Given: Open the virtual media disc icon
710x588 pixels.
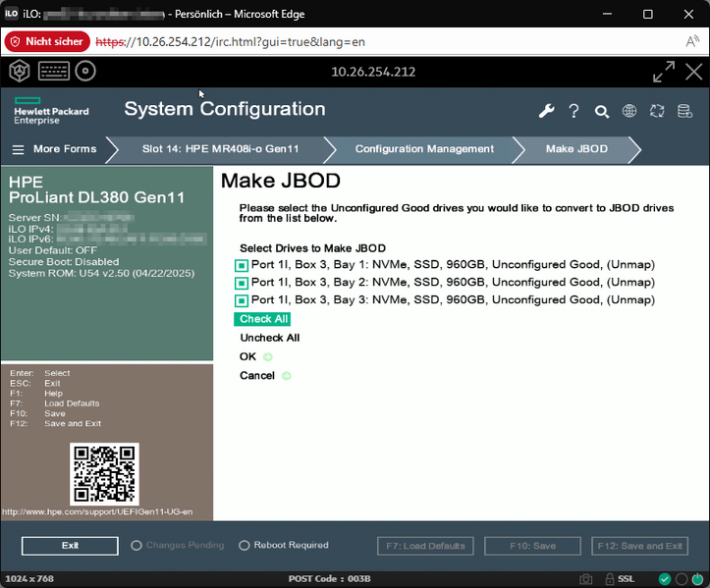Looking at the screenshot, I should point(85,71).
